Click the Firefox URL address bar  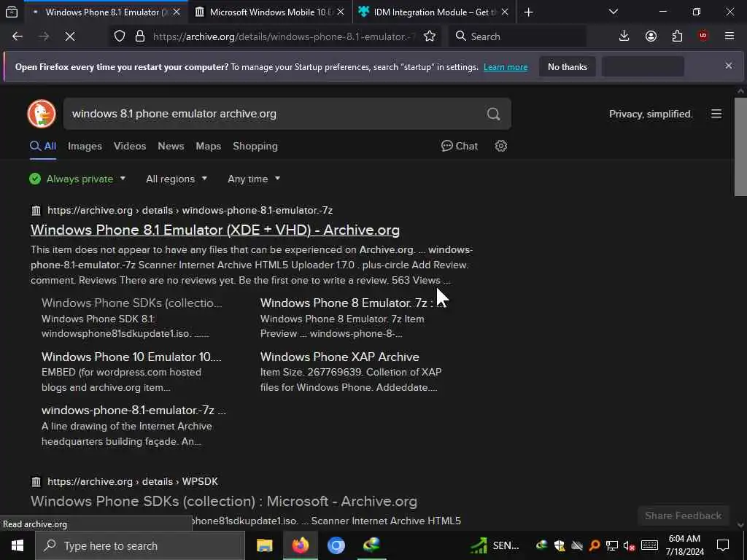coord(284,36)
